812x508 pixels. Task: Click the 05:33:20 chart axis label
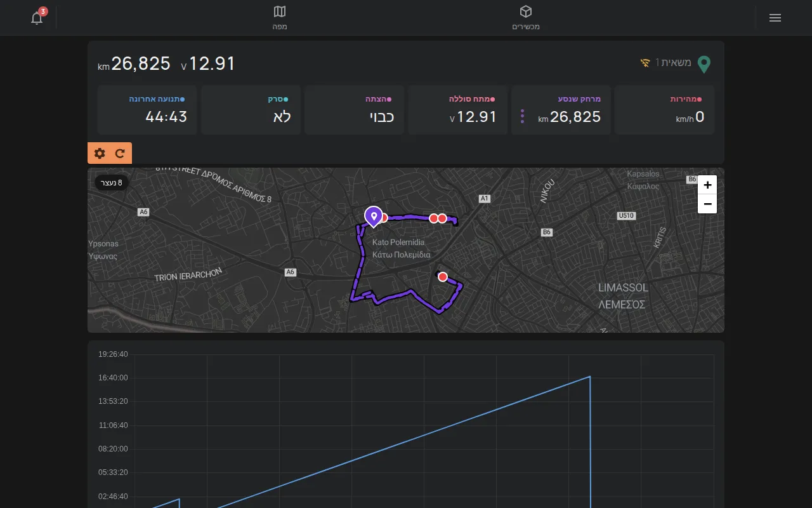pos(113,472)
